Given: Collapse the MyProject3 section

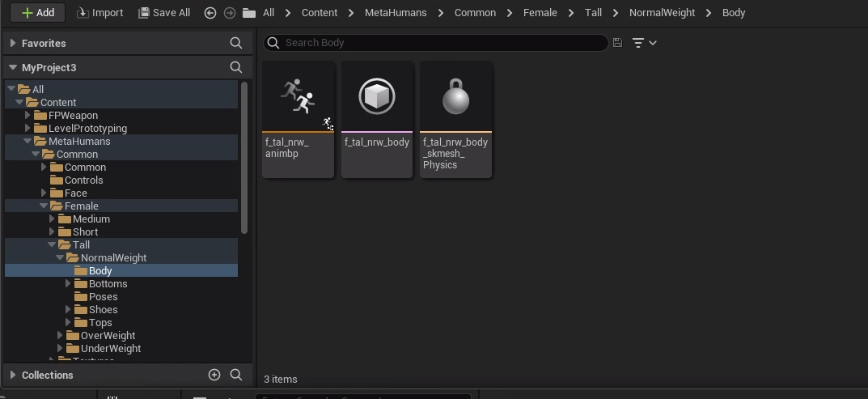Looking at the screenshot, I should click(x=12, y=67).
